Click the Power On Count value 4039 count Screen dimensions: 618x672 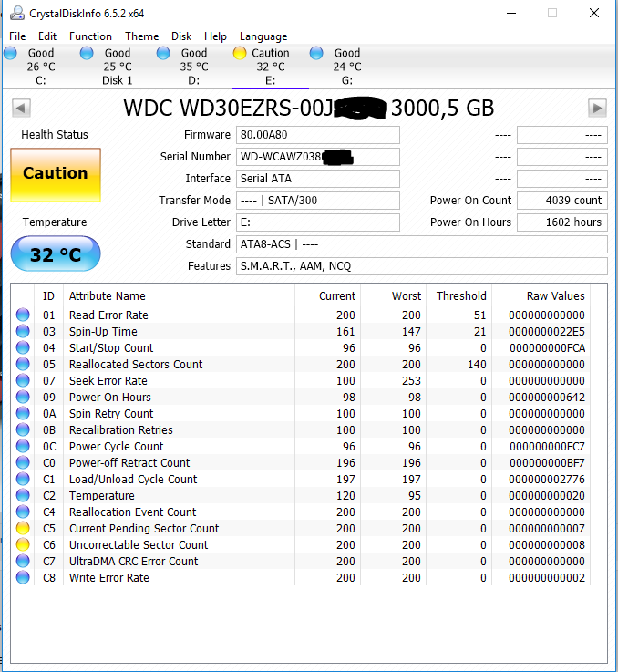coord(561,201)
